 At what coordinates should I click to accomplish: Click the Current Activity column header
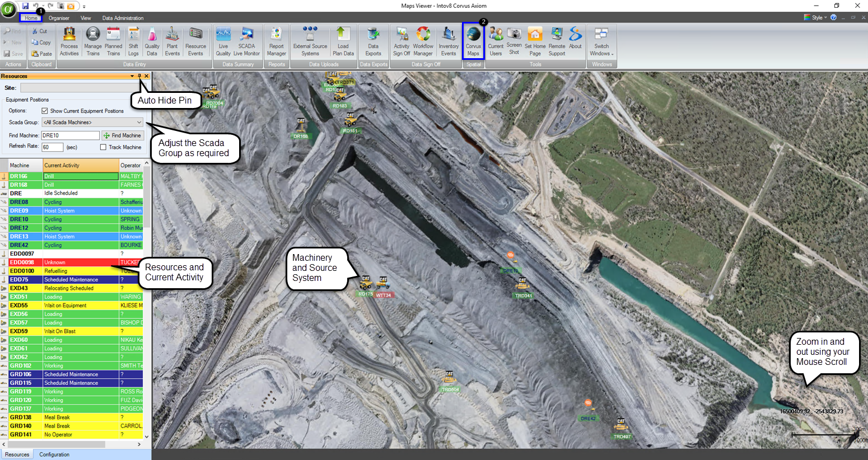[81, 165]
